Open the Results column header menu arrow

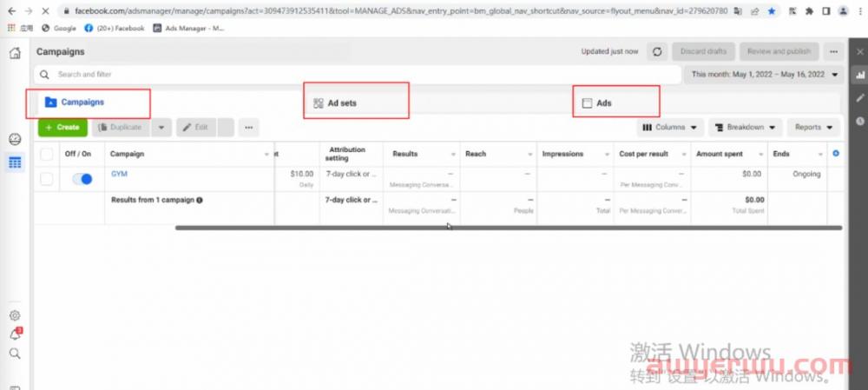pyautogui.click(x=453, y=155)
